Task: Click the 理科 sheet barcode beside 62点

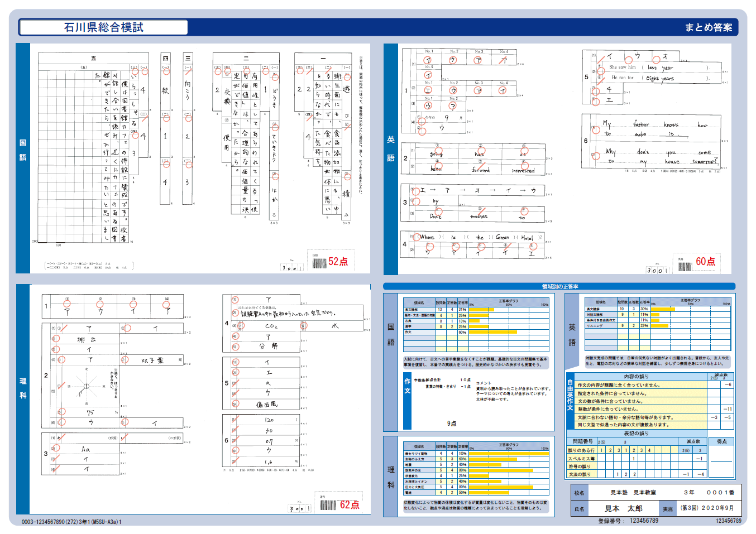Action: click(328, 506)
